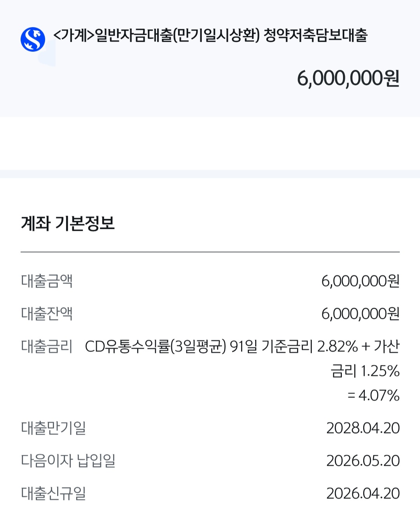
Task: Tap the 청약저축담보대출 loan product title
Action: [210, 35]
